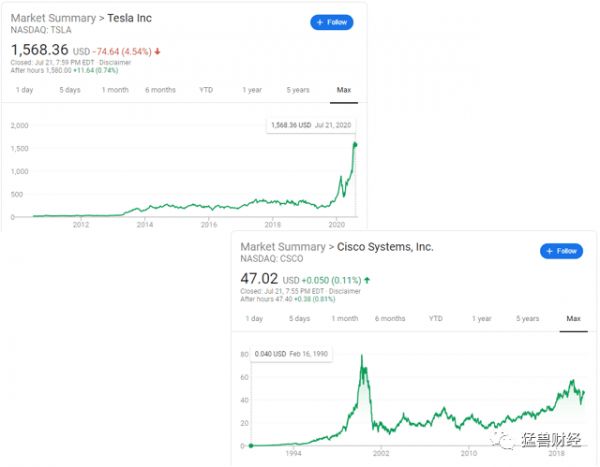This screenshot has width=600, height=467.
Task: Select Cisco 1 day range tab
Action: (254, 319)
